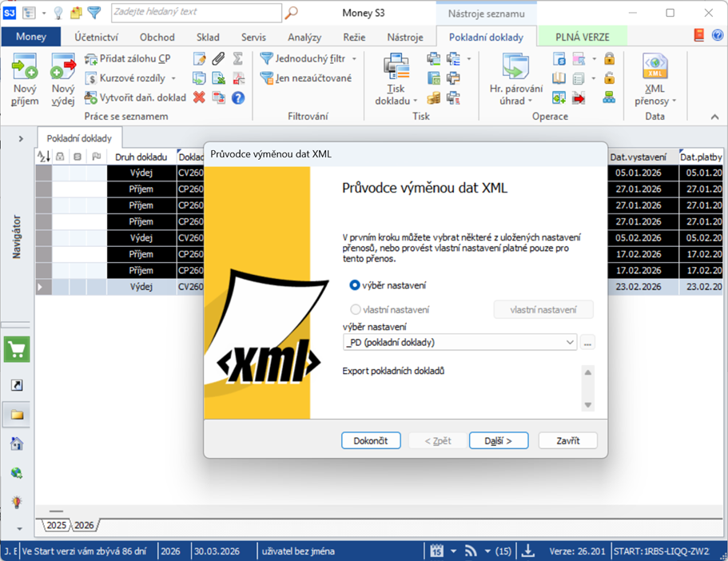
Task: Switch to the Účetnictví ribbon tab
Action: pyautogui.click(x=96, y=37)
